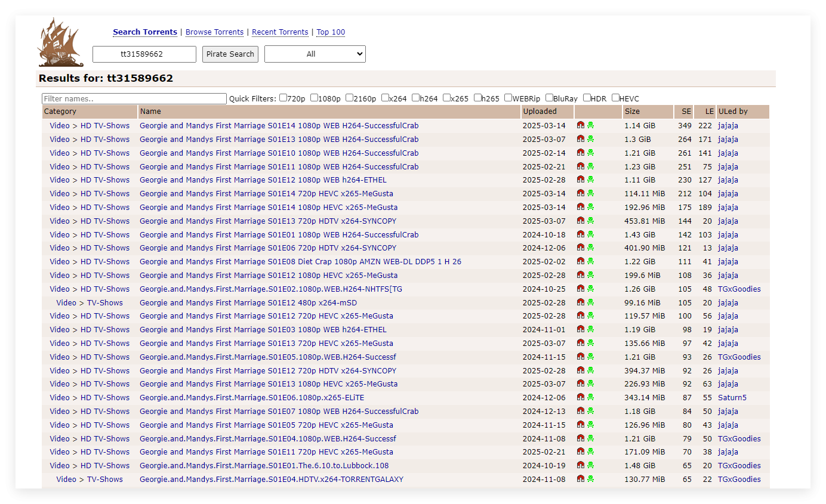The width and height of the screenshot is (826, 504).
Task: Tick the HDR quick filter checkbox
Action: pyautogui.click(x=587, y=98)
